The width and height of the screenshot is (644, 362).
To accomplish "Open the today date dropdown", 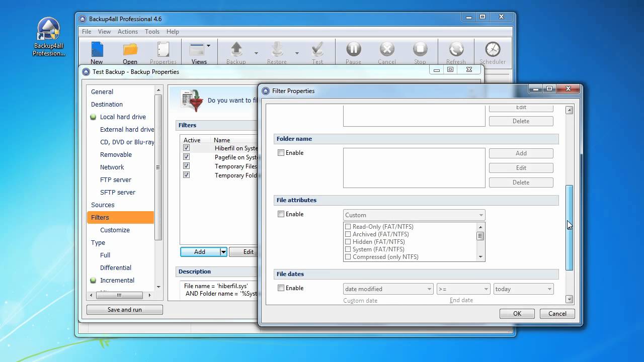I will tap(523, 289).
